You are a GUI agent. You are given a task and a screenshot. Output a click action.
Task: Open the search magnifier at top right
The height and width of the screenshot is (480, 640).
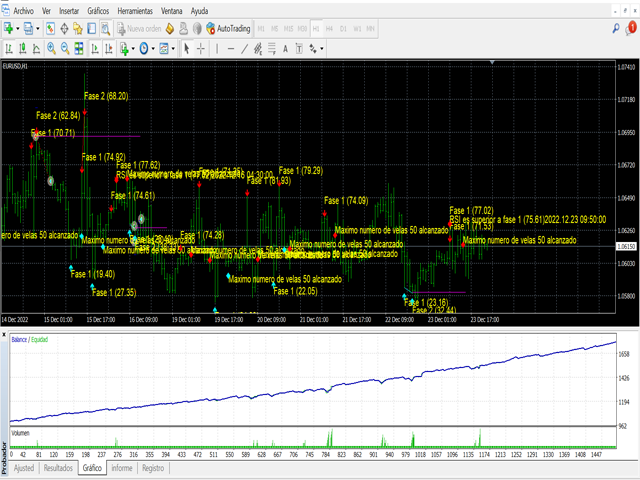(x=616, y=28)
